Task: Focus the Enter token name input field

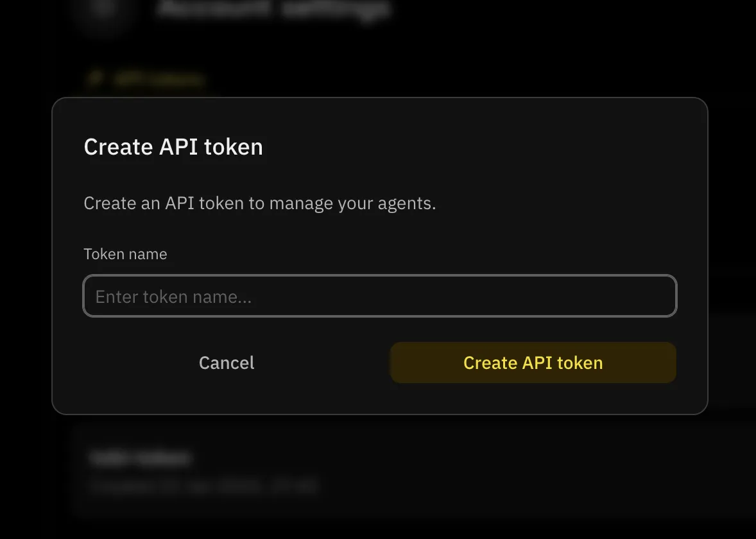Action: 380,296
